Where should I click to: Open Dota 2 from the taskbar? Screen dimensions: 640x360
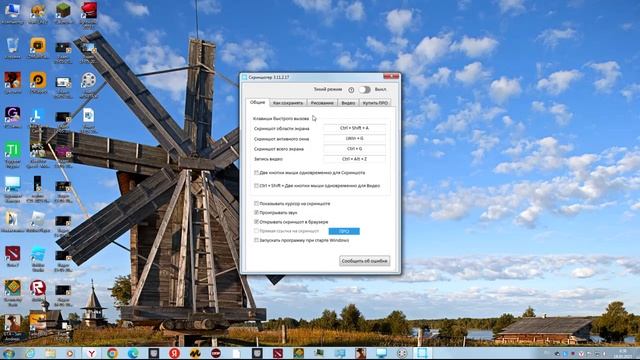pos(278,353)
